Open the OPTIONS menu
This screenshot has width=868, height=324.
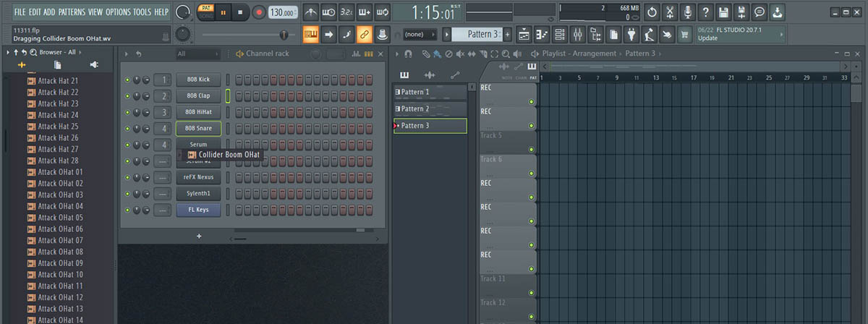pyautogui.click(x=119, y=12)
